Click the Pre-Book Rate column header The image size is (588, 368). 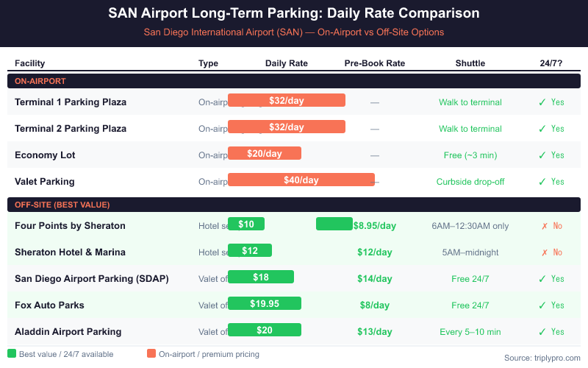(x=375, y=63)
